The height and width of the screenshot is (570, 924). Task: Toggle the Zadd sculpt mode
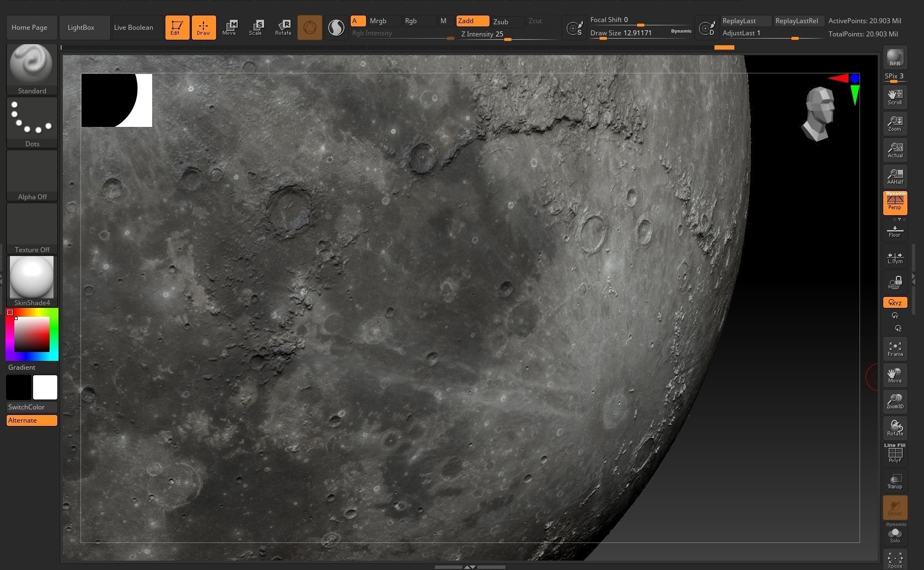[472, 21]
